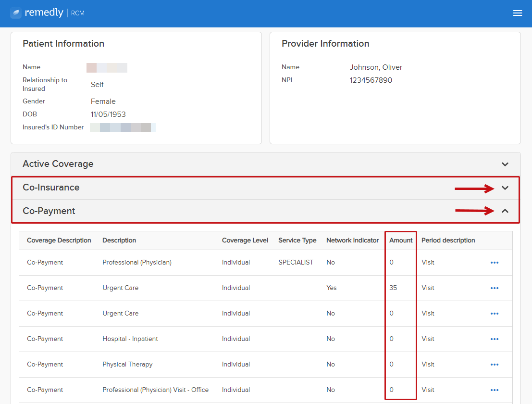
Task: Open three-dot menu for Physical Therapy row
Action: pyautogui.click(x=495, y=364)
